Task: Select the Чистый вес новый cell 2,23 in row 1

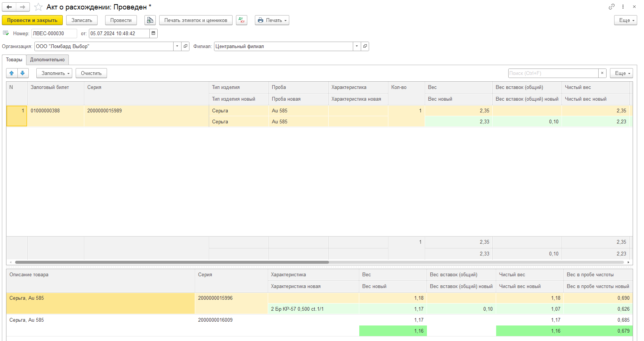Action: pyautogui.click(x=595, y=121)
